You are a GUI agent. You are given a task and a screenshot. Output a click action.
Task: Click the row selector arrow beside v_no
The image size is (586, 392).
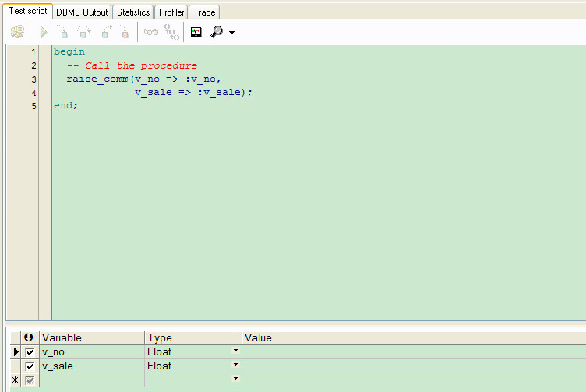click(16, 352)
